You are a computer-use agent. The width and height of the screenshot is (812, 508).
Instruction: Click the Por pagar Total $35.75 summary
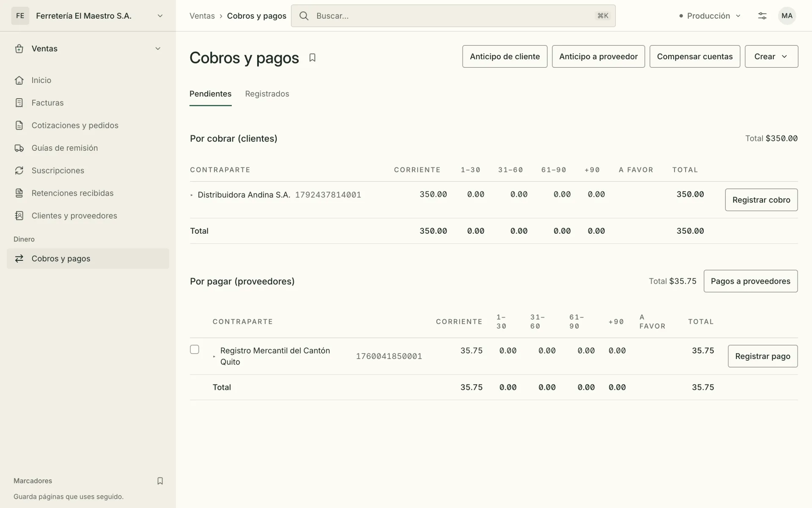[x=672, y=281]
